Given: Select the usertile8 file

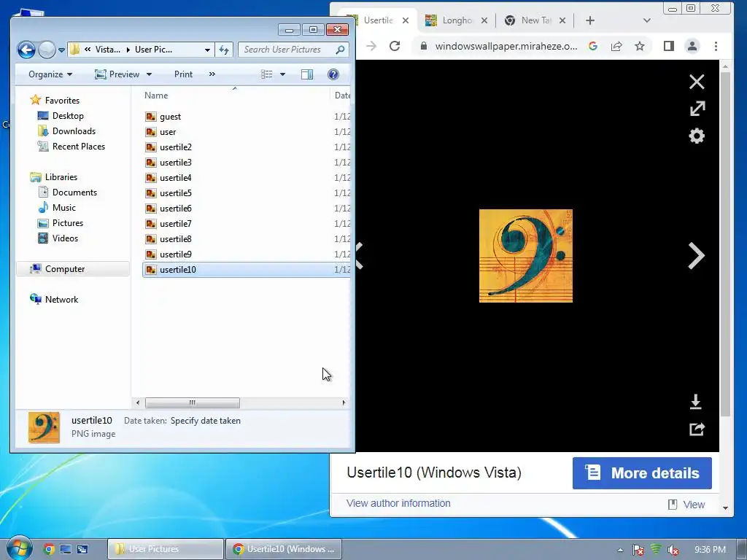Looking at the screenshot, I should pos(176,239).
